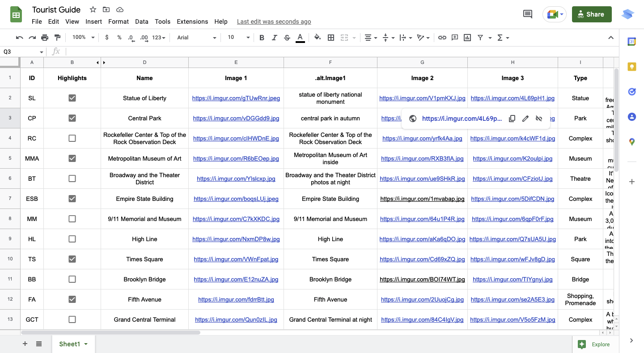The height and width of the screenshot is (353, 644).
Task: Check Highlights for Grand Central Terminal
Action: pos(72,319)
